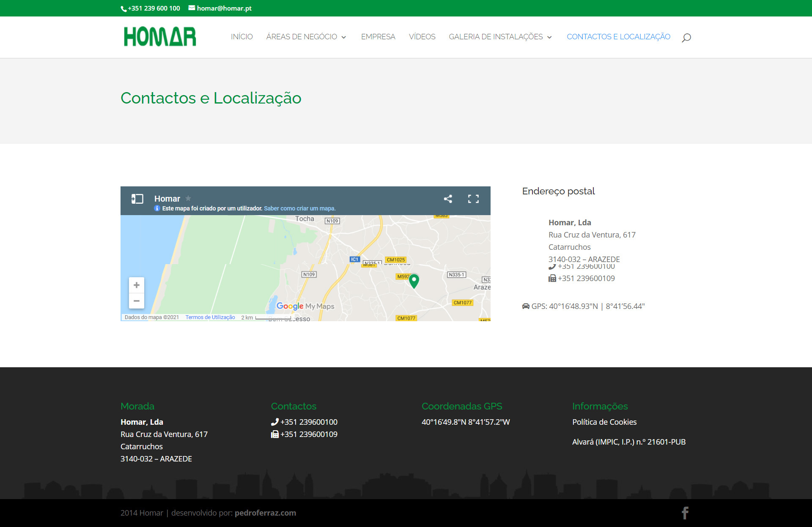Expand Galeria de Instalações dropdown menu

pos(500,37)
